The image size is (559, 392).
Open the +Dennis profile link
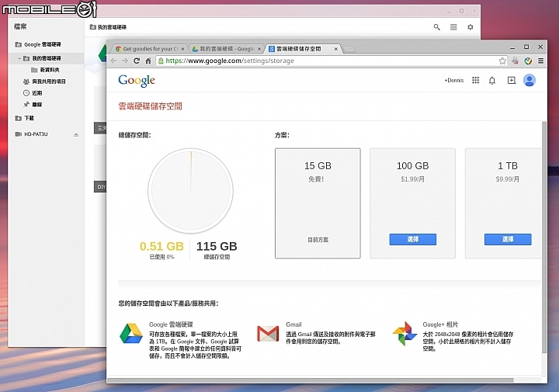pos(454,81)
